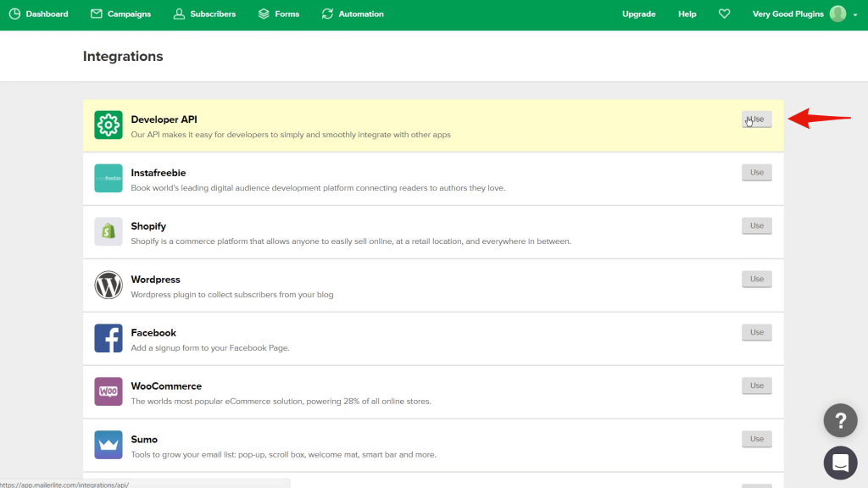Viewport: 868px width, 488px height.
Task: Click the Subscribers person icon
Action: point(179,14)
